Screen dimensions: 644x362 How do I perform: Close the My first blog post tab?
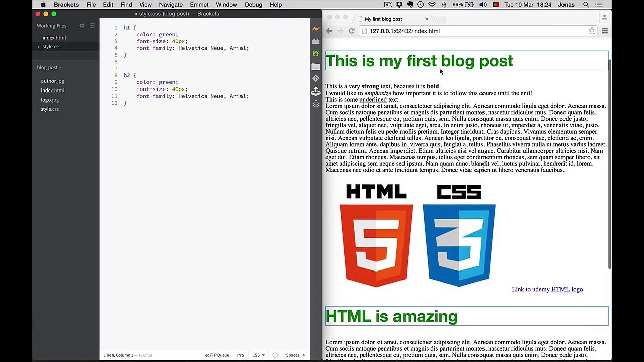426,19
